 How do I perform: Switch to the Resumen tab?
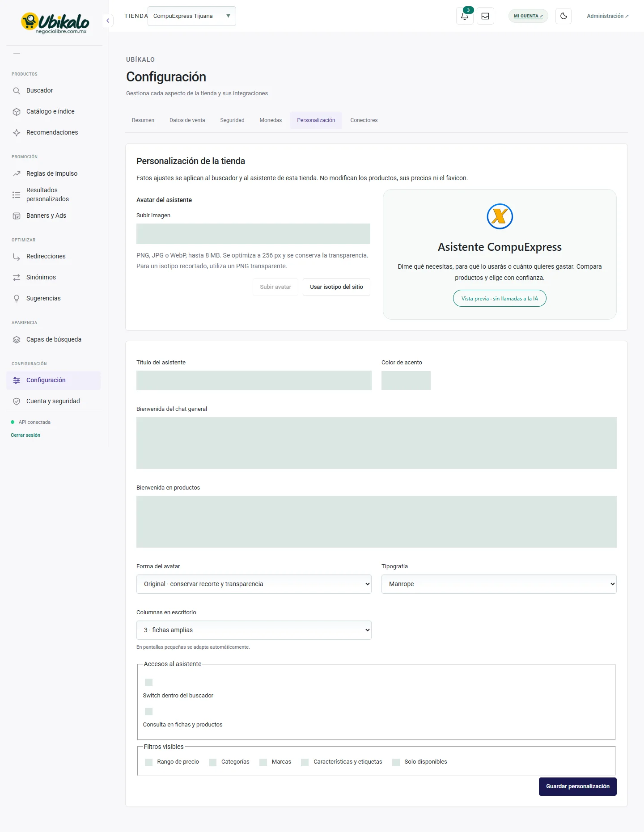pos(143,120)
